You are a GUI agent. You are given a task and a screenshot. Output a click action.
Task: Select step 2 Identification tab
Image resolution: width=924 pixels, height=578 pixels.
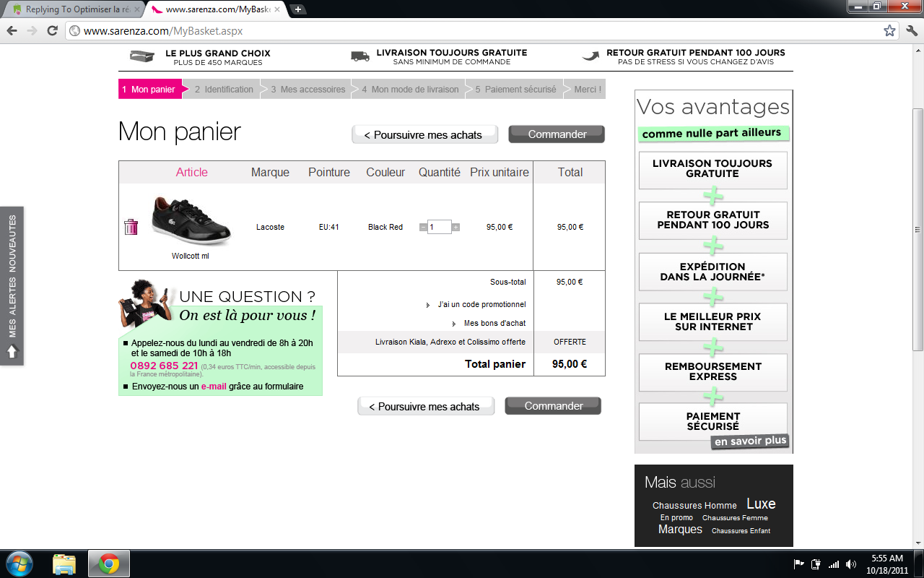[x=224, y=90]
